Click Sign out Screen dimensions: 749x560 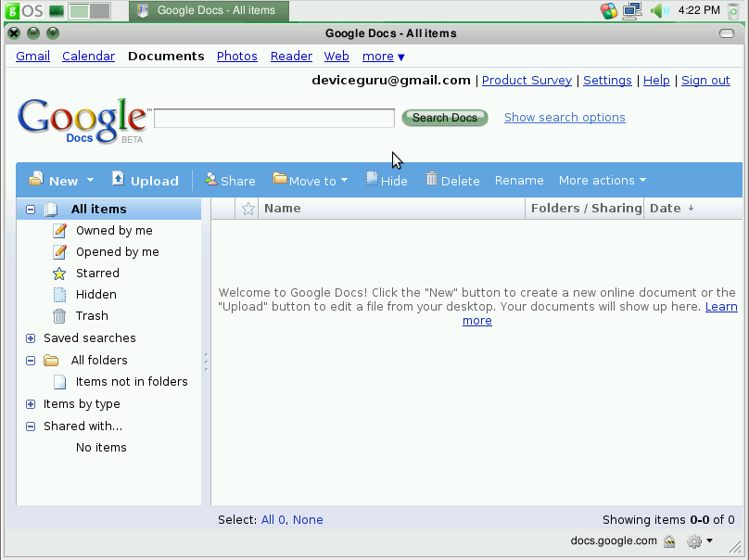click(705, 80)
